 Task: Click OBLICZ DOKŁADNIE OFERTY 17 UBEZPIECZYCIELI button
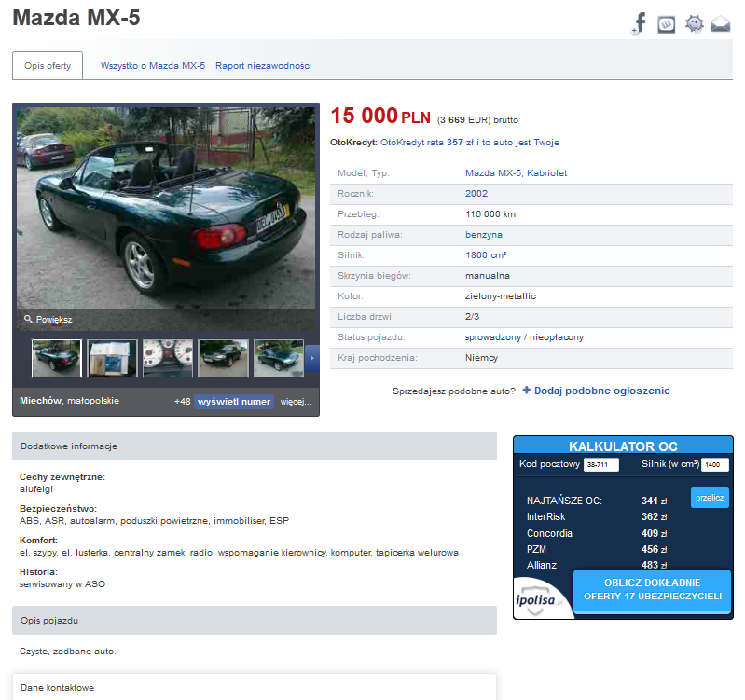click(653, 590)
